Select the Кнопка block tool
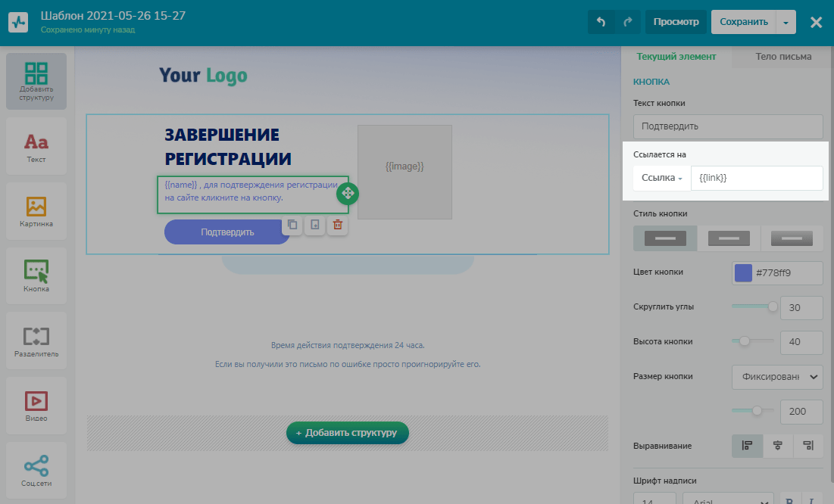Image resolution: width=834 pixels, height=504 pixels. coord(36,276)
